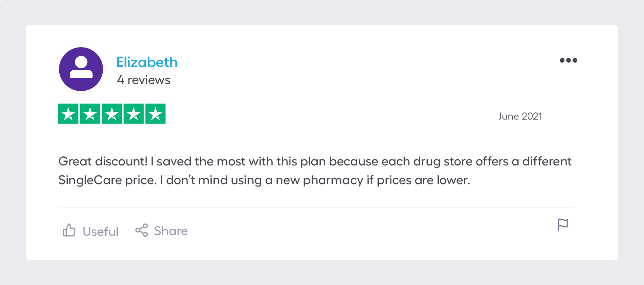
Task: Click the fourth star of the rating
Action: tap(134, 114)
